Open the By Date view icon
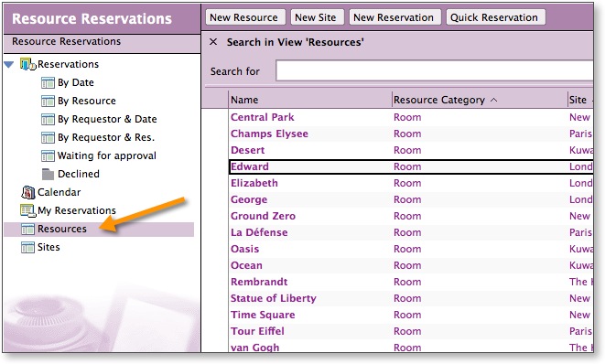This screenshot has width=605, height=364. click(48, 82)
